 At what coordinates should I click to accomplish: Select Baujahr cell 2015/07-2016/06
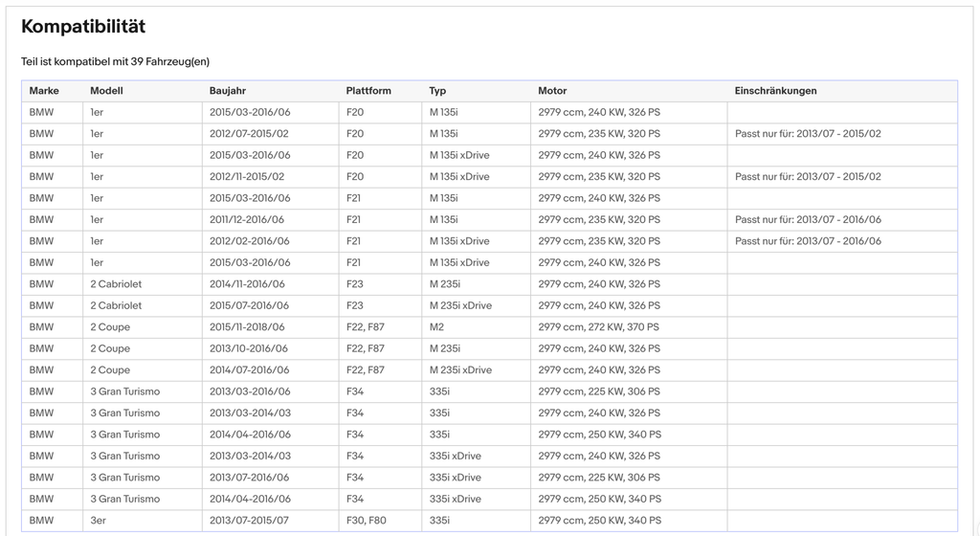coord(250,305)
